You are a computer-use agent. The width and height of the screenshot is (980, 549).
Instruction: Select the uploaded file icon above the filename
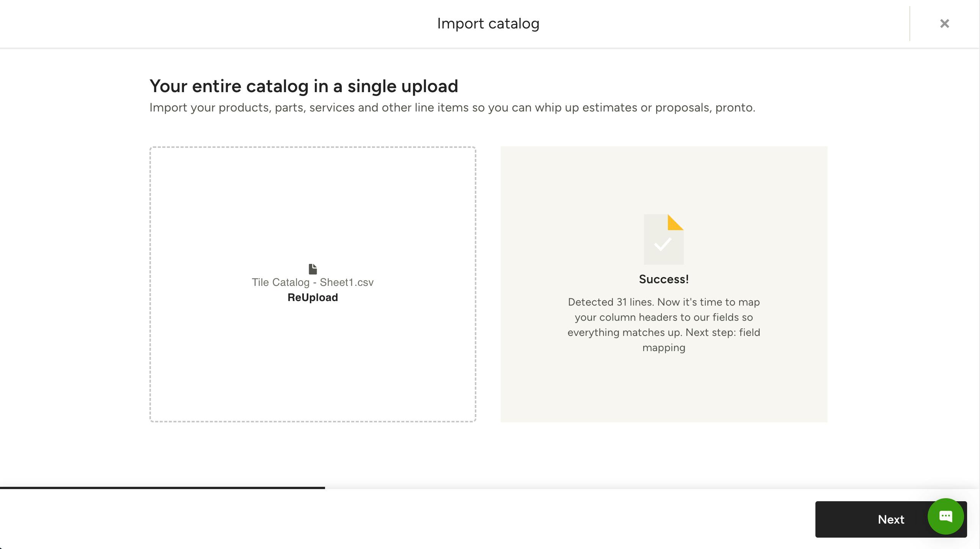point(313,268)
